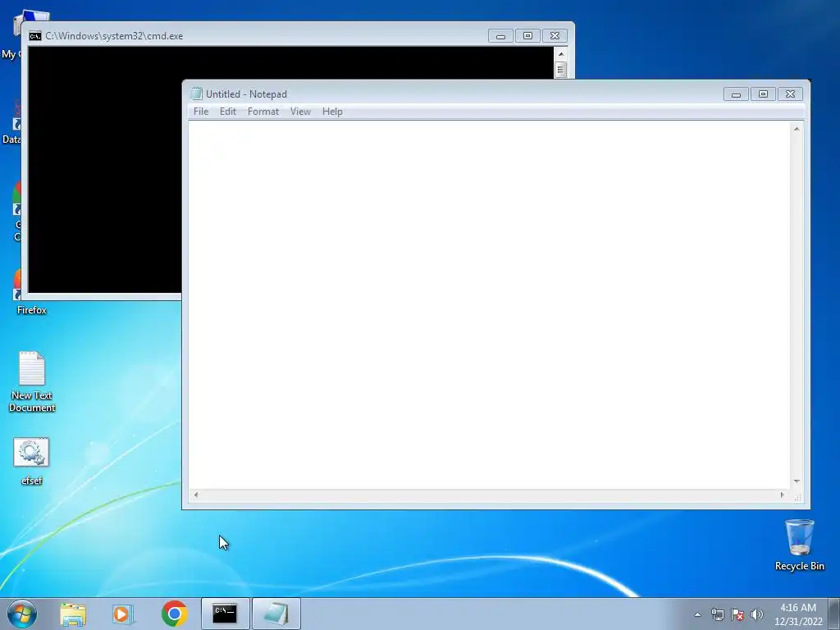Click the Notepad title bar icon

[x=197, y=94]
